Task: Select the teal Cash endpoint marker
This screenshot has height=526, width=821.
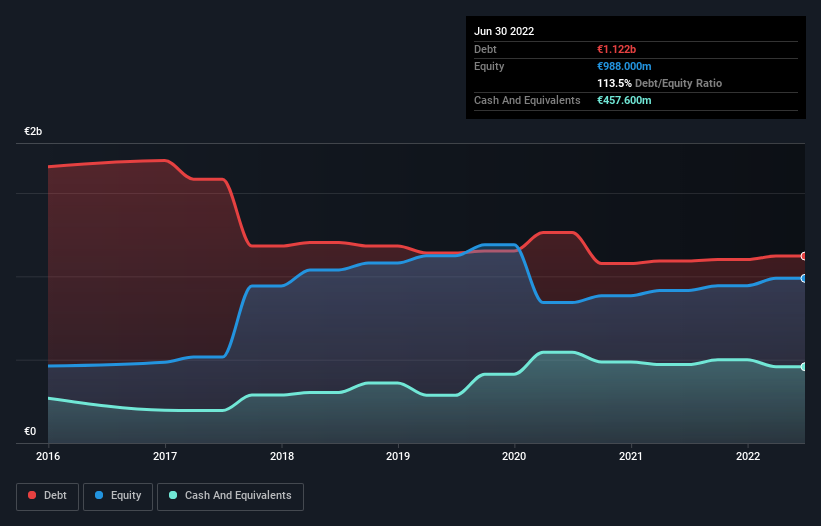Action: click(x=804, y=367)
